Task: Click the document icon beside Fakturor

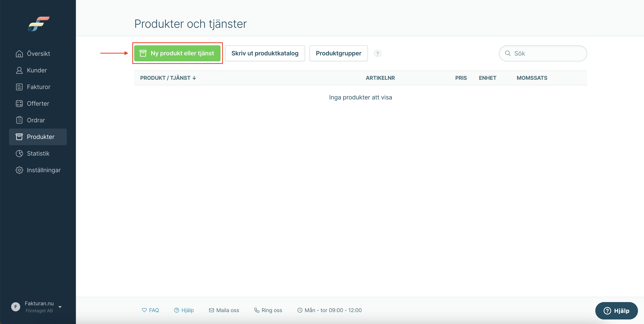Action: [19, 87]
